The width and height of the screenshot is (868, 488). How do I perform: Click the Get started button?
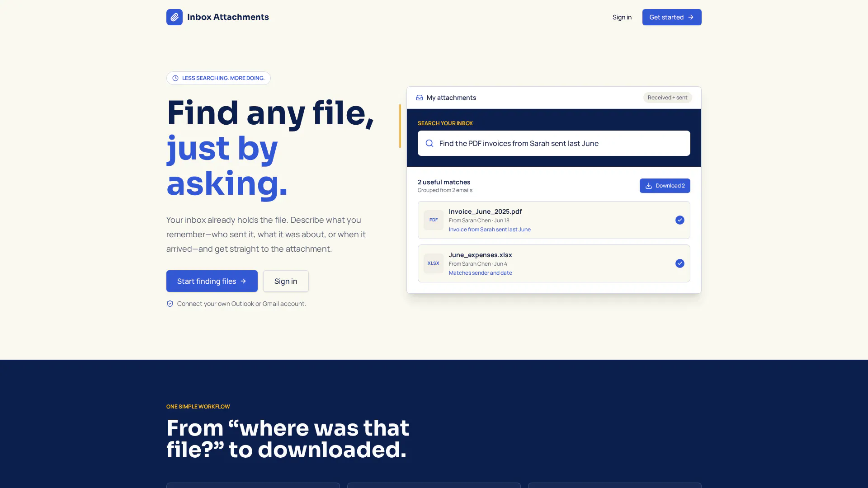point(672,17)
